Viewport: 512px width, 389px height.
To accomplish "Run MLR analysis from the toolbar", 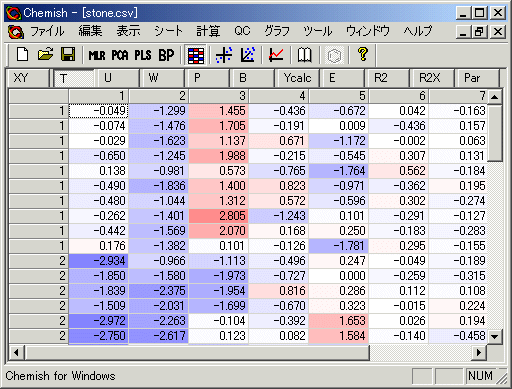I will 97,55.
